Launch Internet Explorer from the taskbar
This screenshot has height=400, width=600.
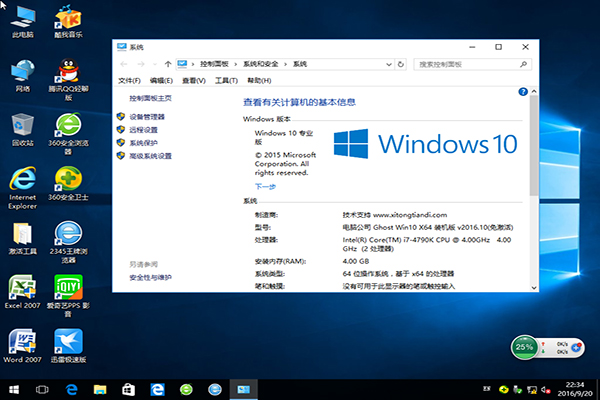pyautogui.click(x=157, y=390)
